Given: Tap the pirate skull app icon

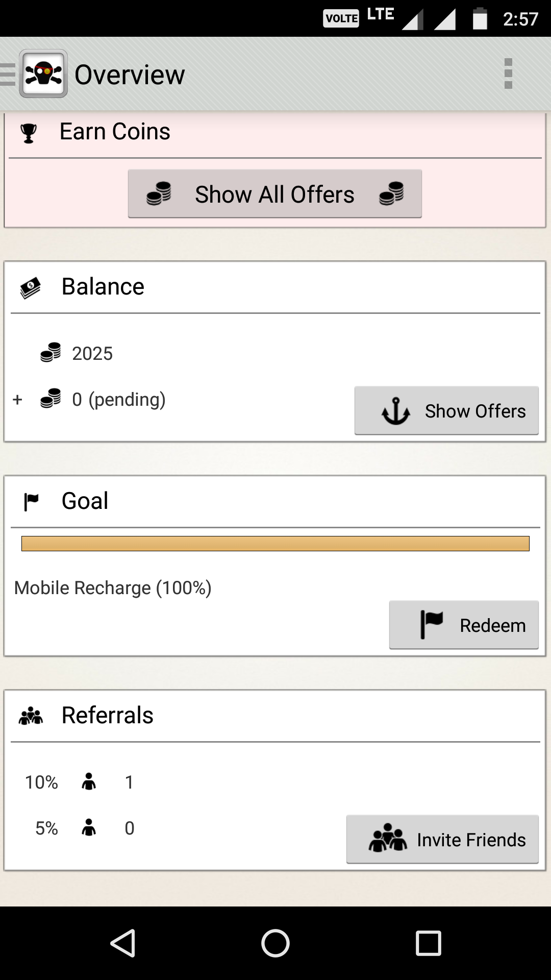Looking at the screenshot, I should click(x=43, y=74).
